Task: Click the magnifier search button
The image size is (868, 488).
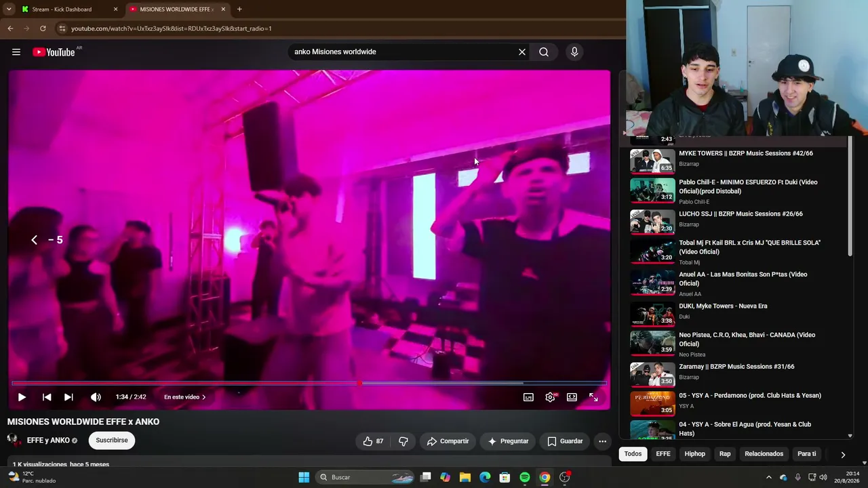Action: [544, 52]
